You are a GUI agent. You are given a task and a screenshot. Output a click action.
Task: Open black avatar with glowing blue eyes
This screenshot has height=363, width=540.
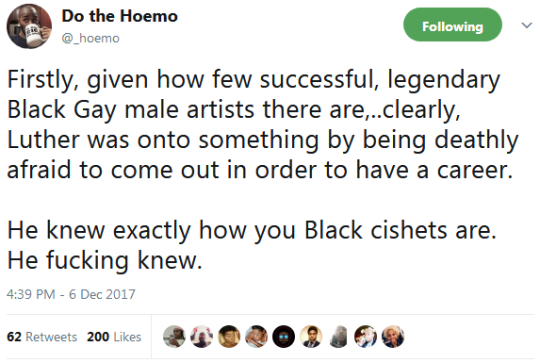tap(284, 336)
